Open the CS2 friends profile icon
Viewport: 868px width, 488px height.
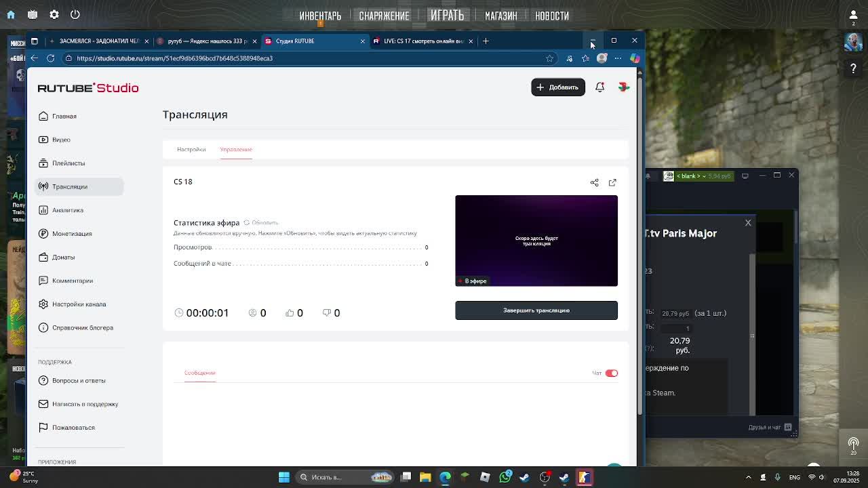(x=854, y=14)
